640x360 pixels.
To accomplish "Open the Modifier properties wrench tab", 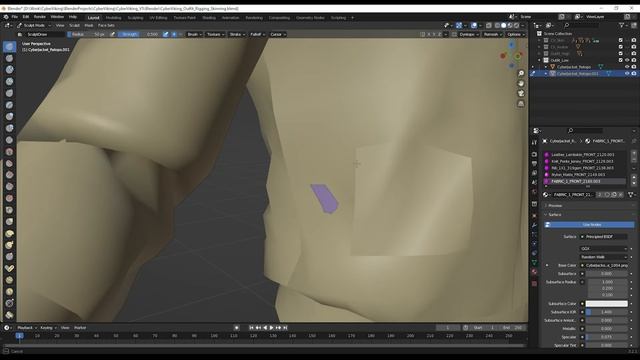I will 534,225.
